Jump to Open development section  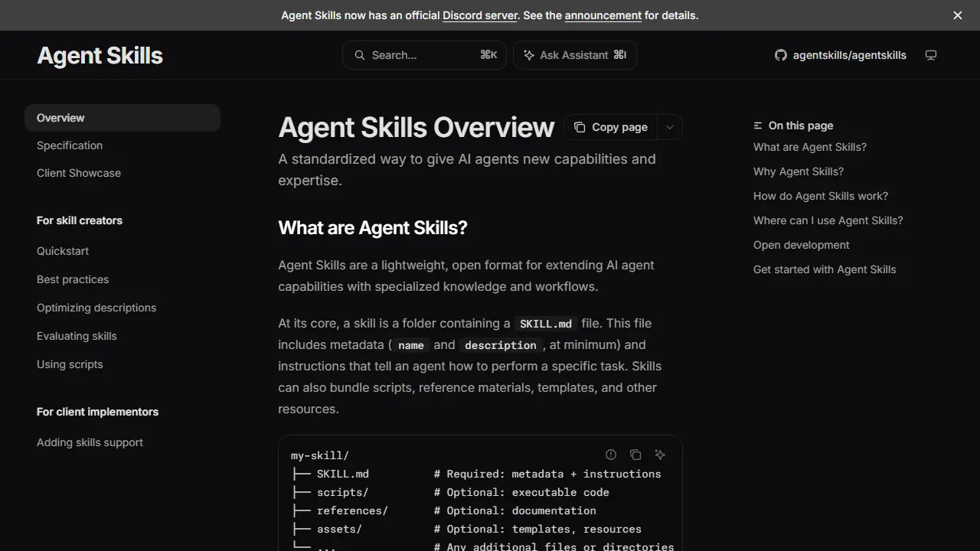pos(802,245)
